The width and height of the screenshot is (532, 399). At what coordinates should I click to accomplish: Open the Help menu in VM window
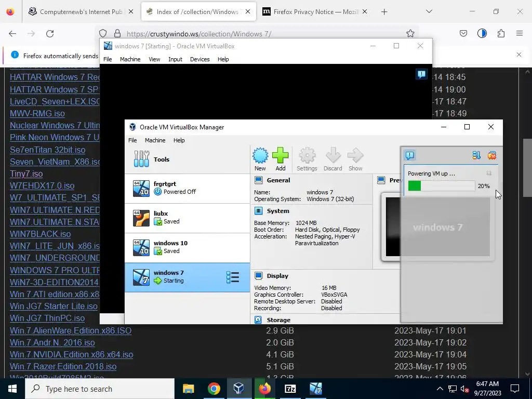click(223, 59)
